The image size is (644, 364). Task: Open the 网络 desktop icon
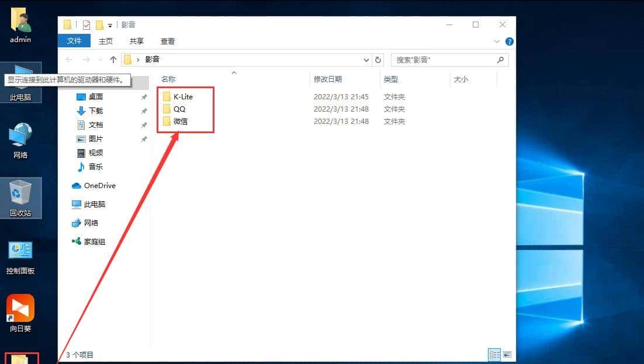coord(20,139)
